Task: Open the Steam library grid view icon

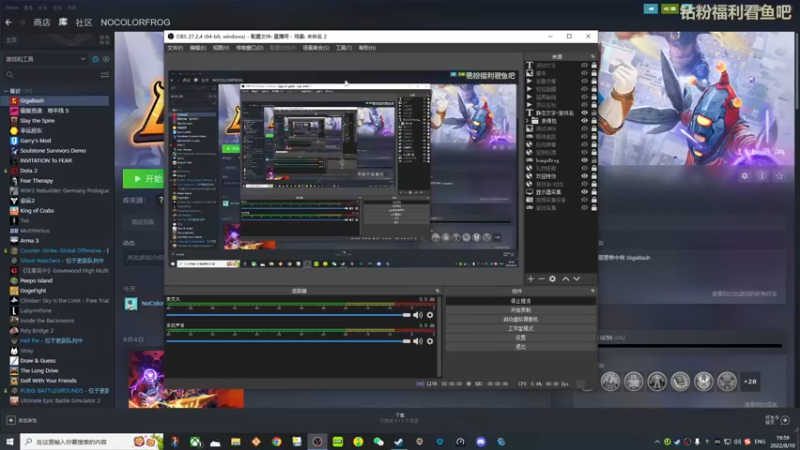Action: (105, 40)
